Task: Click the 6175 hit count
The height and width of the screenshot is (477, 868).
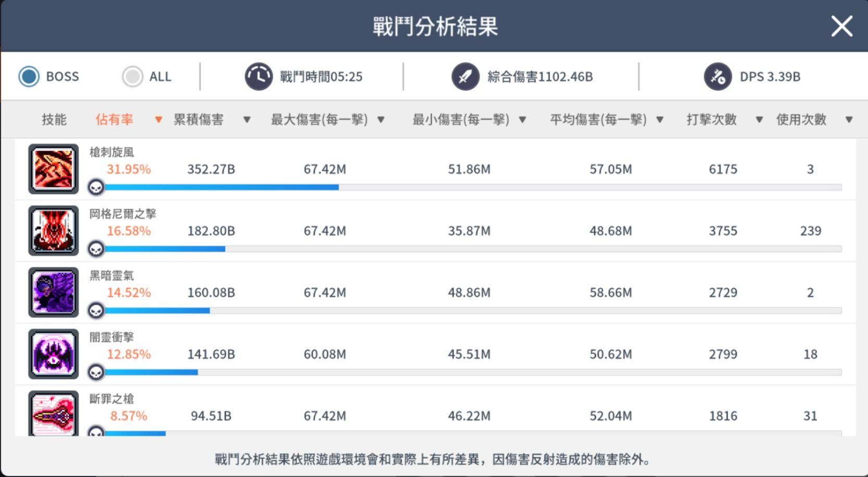Action: click(723, 169)
